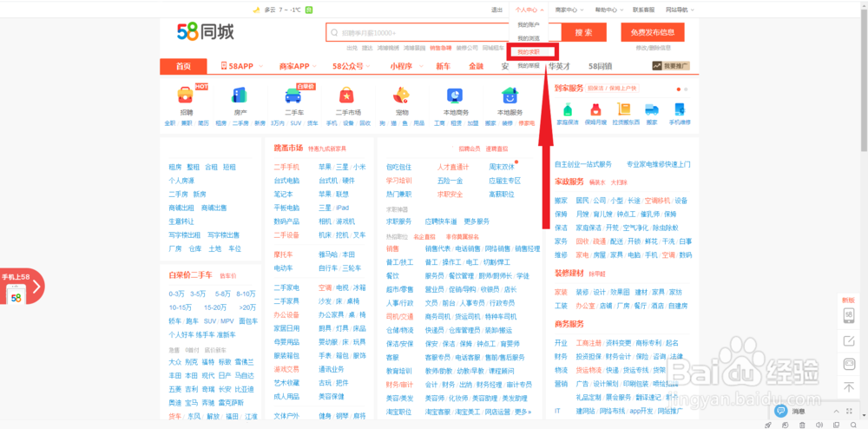Click the 退出 logout link
868x429 pixels.
pyautogui.click(x=496, y=10)
